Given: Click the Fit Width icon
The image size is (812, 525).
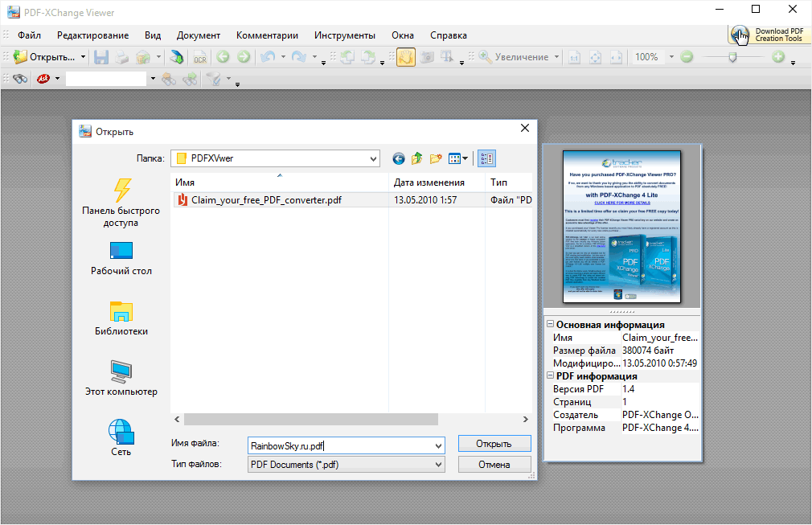Looking at the screenshot, I should click(617, 57).
